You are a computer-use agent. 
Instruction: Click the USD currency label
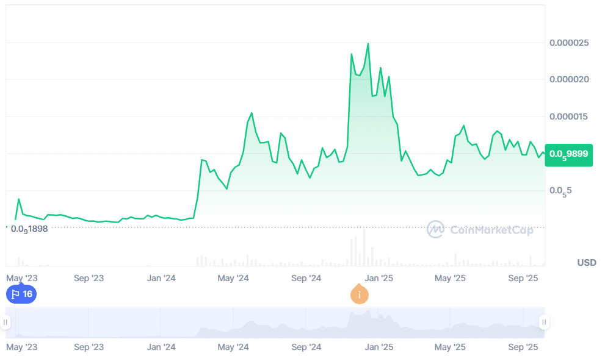pos(586,263)
